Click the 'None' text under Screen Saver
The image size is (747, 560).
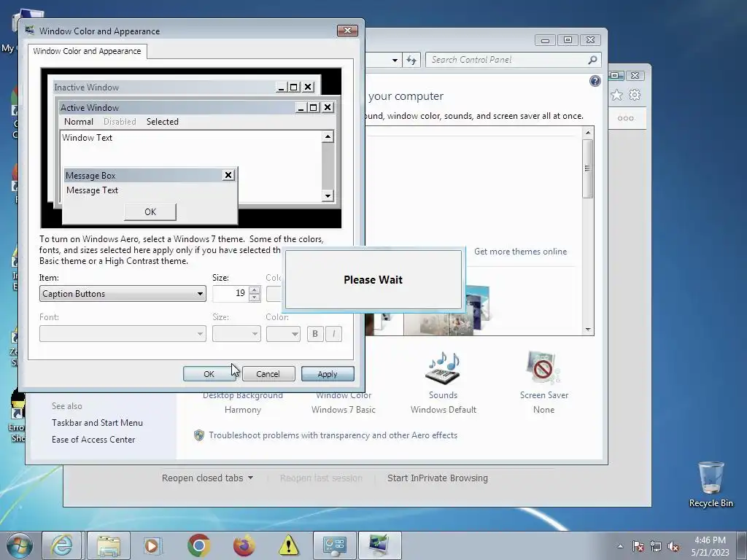tap(543, 410)
